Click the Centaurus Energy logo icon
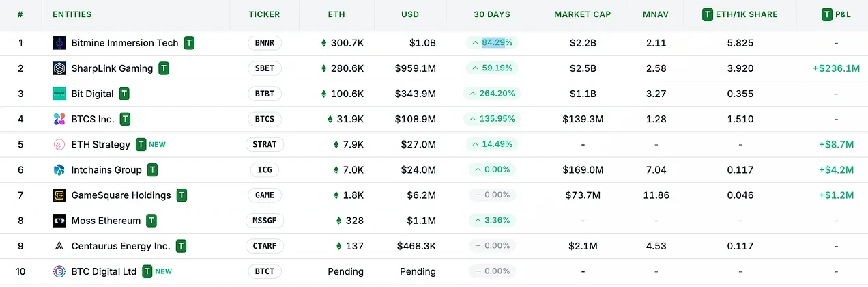The width and height of the screenshot is (868, 287). click(59, 246)
